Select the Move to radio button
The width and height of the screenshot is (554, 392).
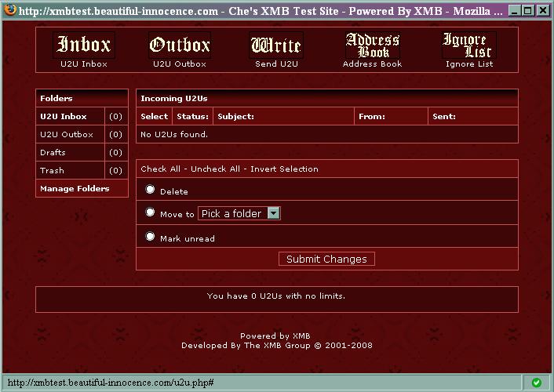pyautogui.click(x=151, y=212)
